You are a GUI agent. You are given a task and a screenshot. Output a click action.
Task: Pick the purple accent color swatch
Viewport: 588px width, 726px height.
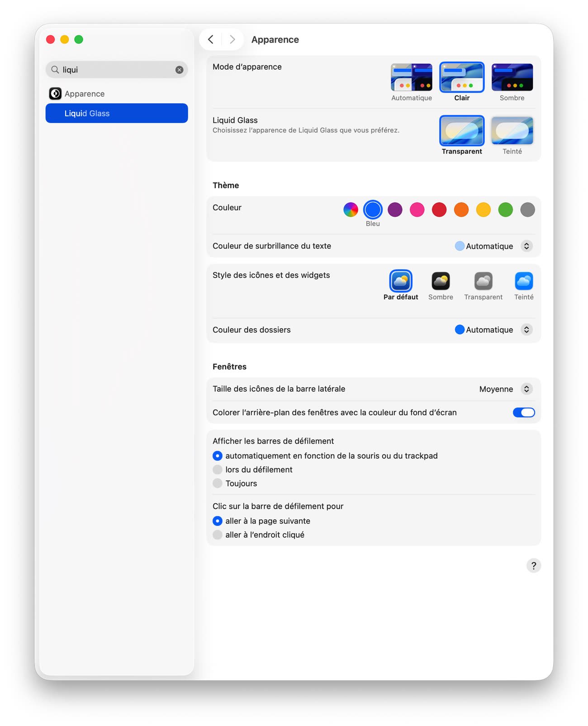(x=395, y=210)
